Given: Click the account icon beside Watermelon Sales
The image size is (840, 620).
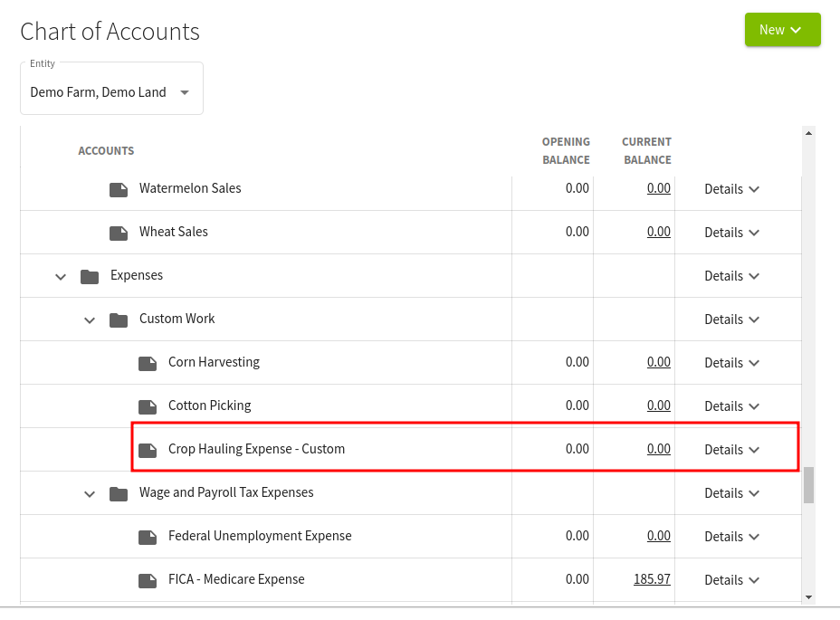Looking at the screenshot, I should (x=119, y=188).
